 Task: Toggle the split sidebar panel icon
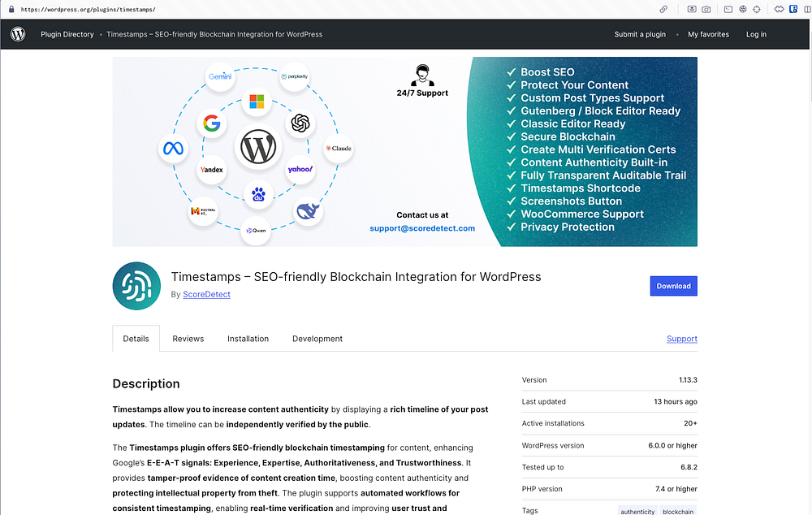pyautogui.click(x=807, y=9)
